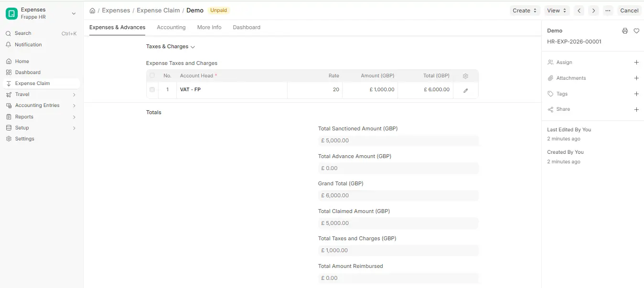Click Total Taxes and Charges field

coord(398,250)
